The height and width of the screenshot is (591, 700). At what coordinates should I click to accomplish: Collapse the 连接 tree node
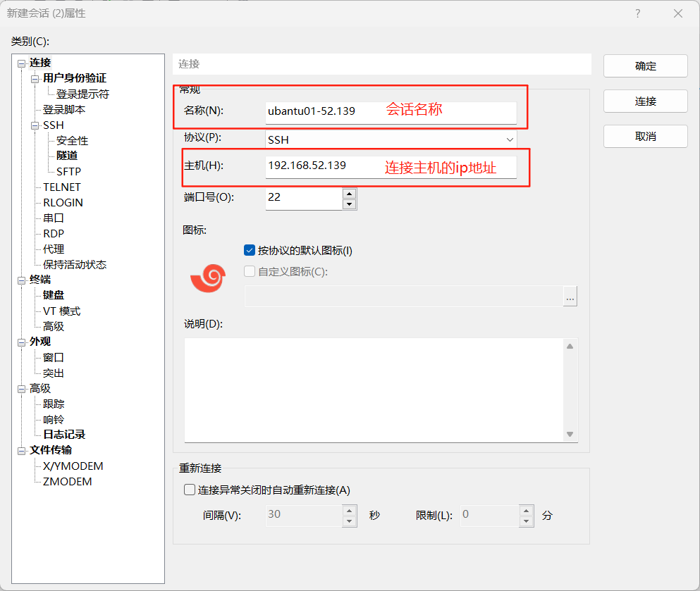(x=21, y=64)
